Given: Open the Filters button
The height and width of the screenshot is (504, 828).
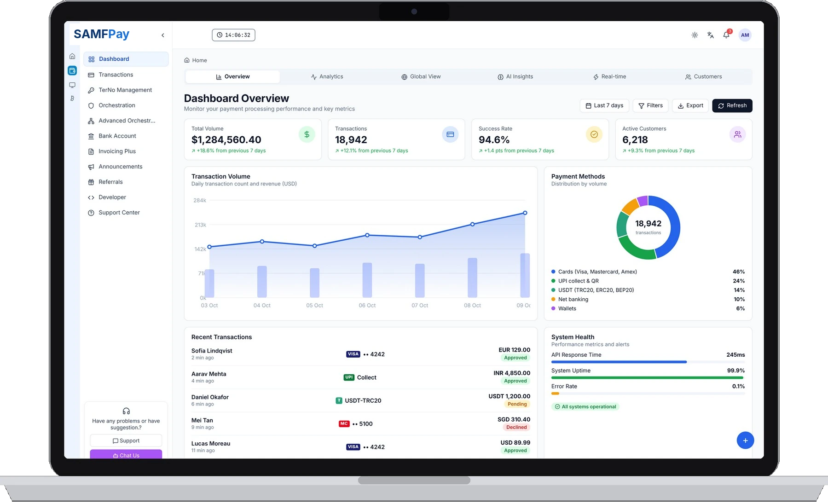Looking at the screenshot, I should [x=650, y=105].
